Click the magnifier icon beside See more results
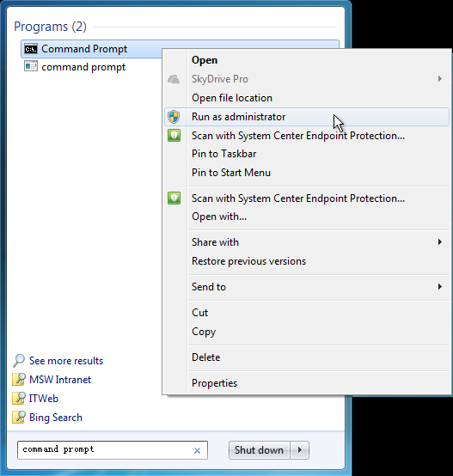 (19, 361)
